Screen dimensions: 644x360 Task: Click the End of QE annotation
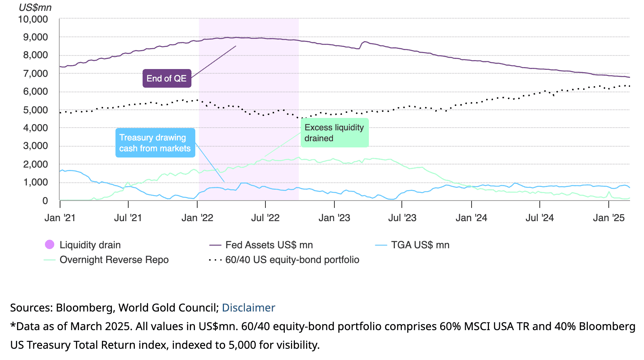coord(167,78)
